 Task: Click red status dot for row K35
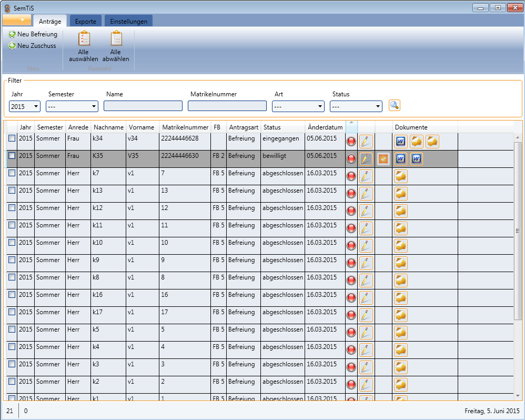tap(351, 159)
